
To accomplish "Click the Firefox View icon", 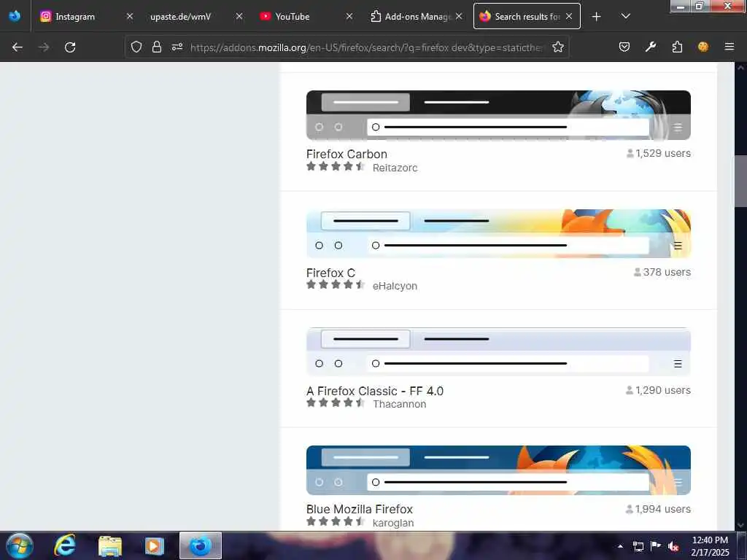I will click(x=15, y=16).
